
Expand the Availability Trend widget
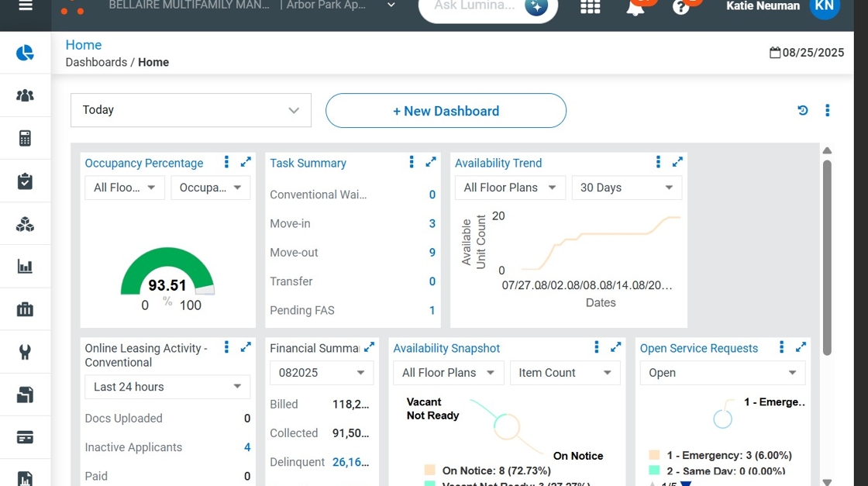pos(677,162)
